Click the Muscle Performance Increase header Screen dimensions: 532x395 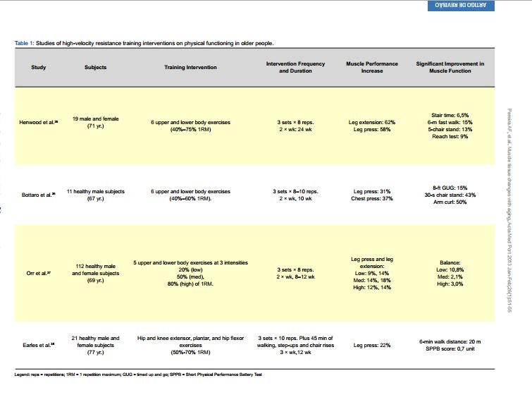point(372,68)
